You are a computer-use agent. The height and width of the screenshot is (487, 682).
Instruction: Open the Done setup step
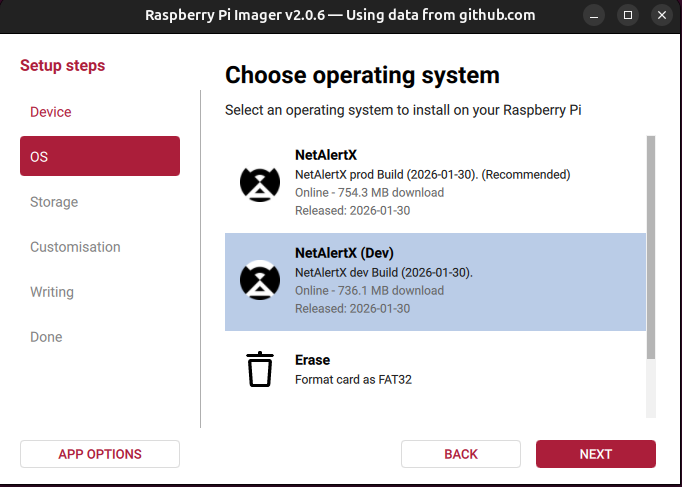[46, 337]
